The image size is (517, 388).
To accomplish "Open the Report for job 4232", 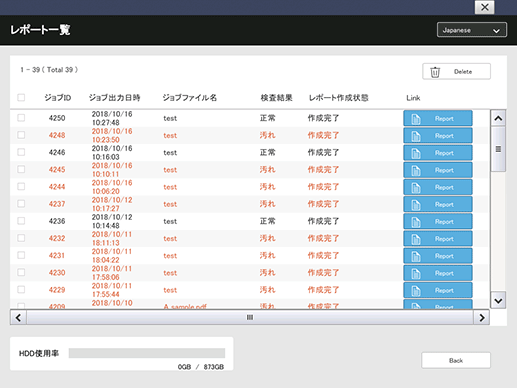I will (438, 239).
